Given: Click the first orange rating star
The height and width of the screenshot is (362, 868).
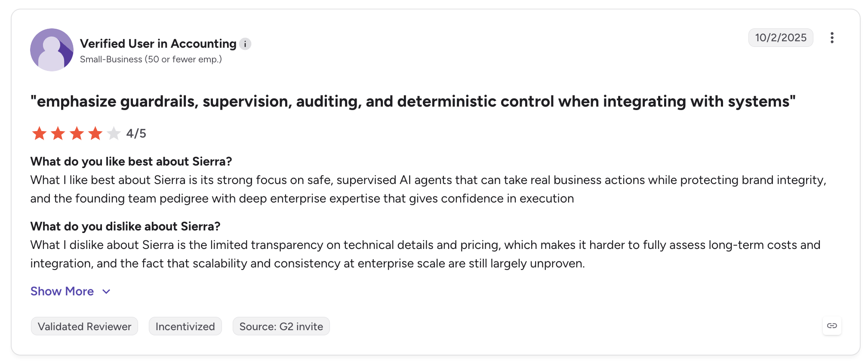Looking at the screenshot, I should pyautogui.click(x=39, y=133).
